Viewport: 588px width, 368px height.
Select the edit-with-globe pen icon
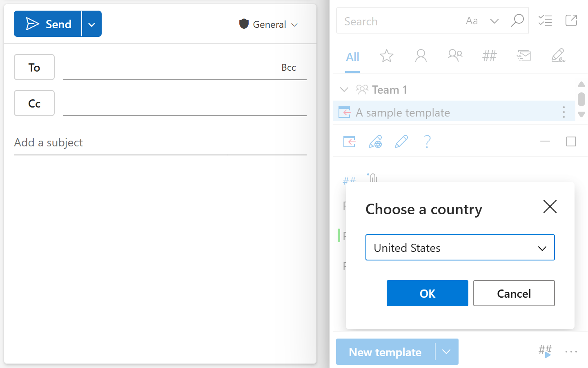click(375, 141)
